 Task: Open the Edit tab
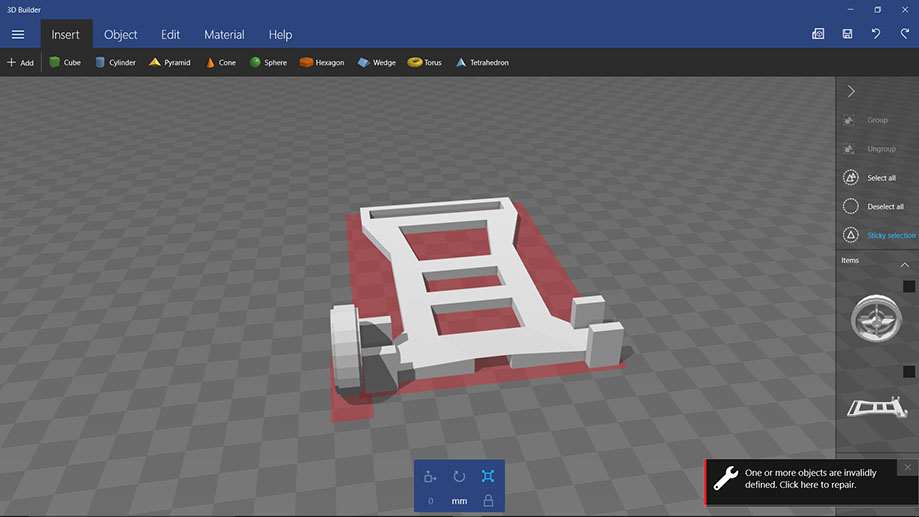click(170, 35)
